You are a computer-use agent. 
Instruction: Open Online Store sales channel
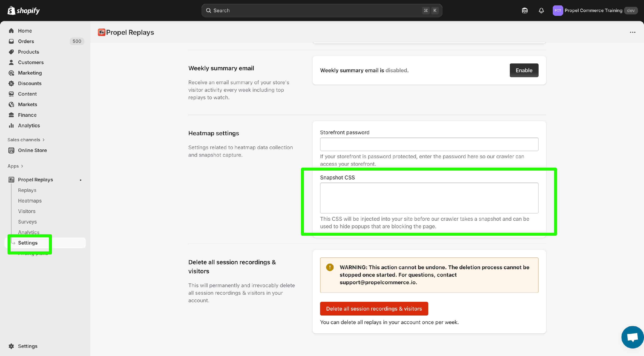click(32, 150)
